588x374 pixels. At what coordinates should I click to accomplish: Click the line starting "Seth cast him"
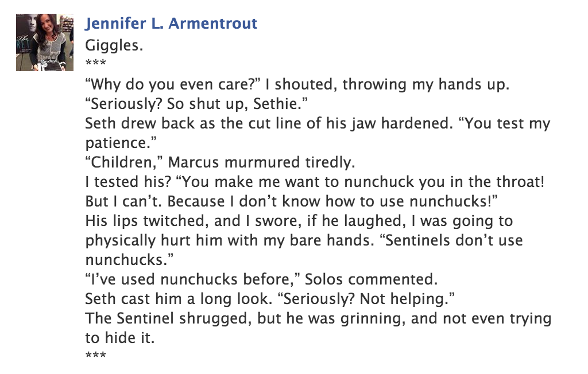(x=270, y=299)
